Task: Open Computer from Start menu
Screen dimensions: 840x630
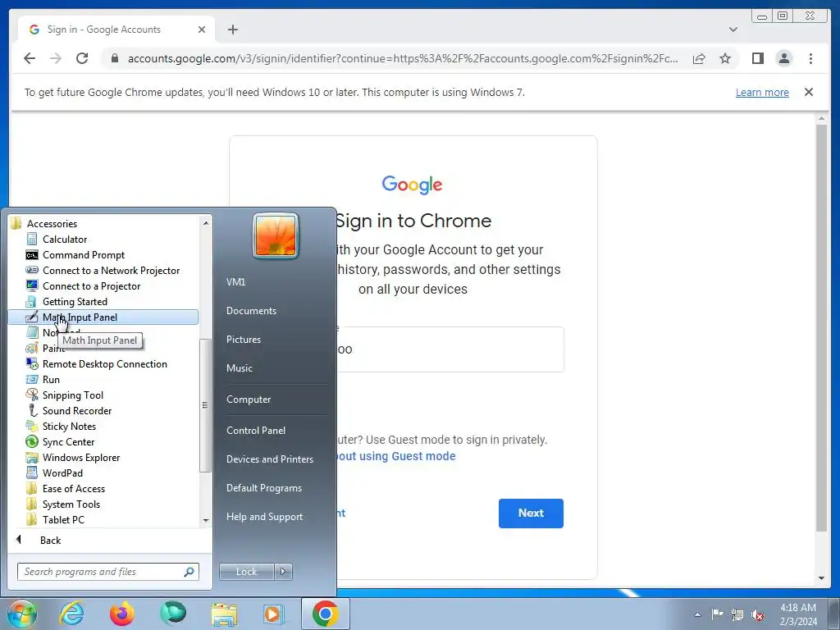Action: coord(248,399)
